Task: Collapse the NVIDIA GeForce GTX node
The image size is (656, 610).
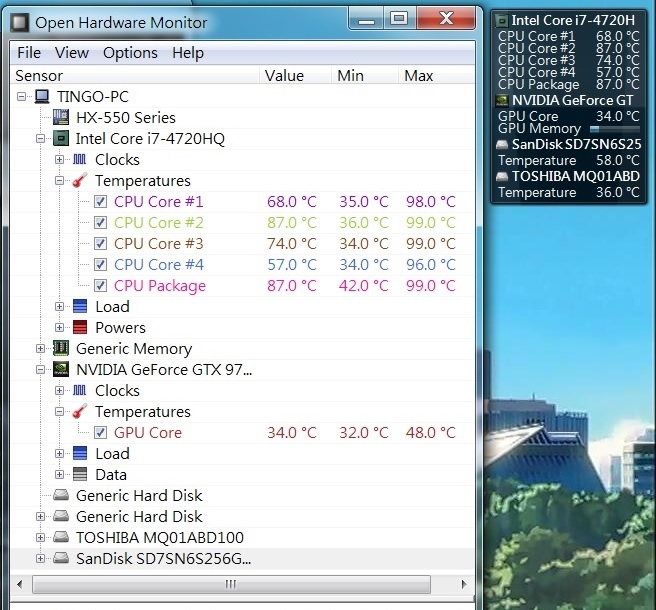Action: tap(41, 369)
